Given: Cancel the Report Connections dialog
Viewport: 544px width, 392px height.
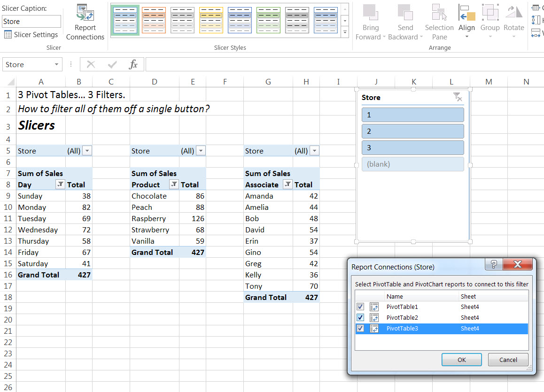Looking at the screenshot, I should coord(508,360).
